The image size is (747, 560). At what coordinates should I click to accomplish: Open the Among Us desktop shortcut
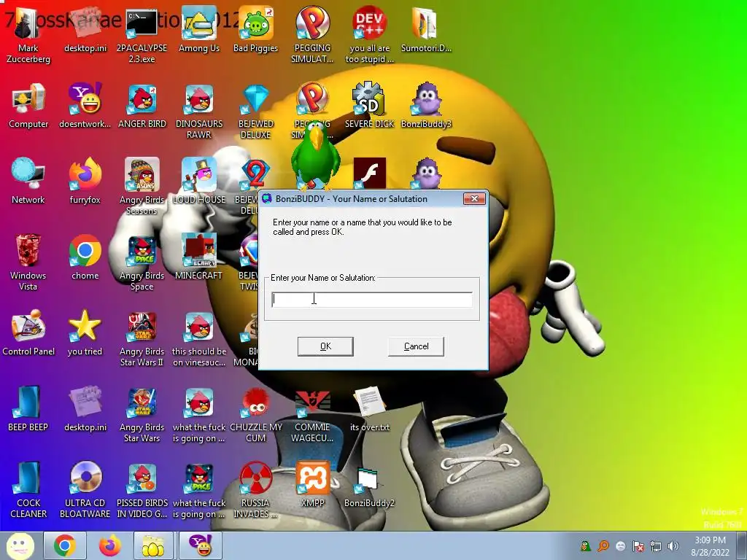point(199,29)
